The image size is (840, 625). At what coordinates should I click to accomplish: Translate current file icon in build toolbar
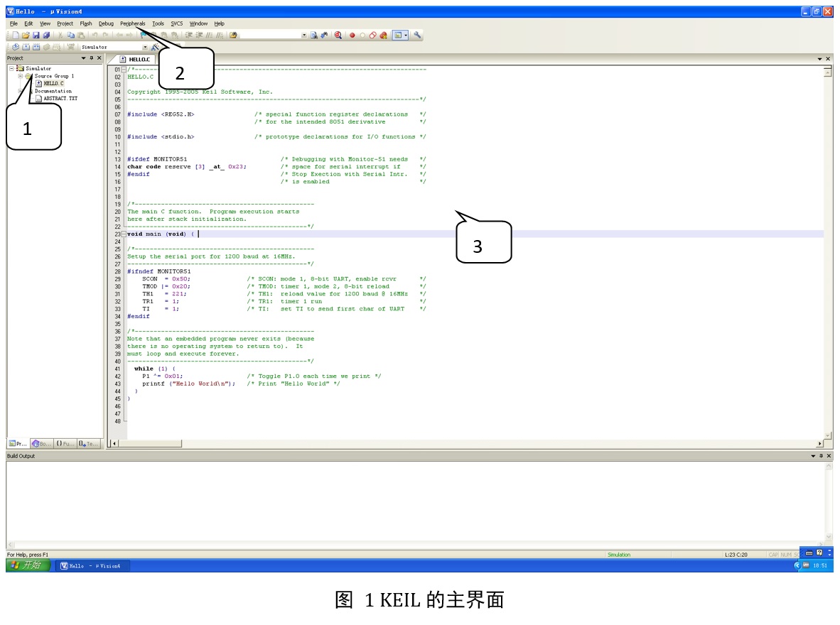(x=16, y=47)
